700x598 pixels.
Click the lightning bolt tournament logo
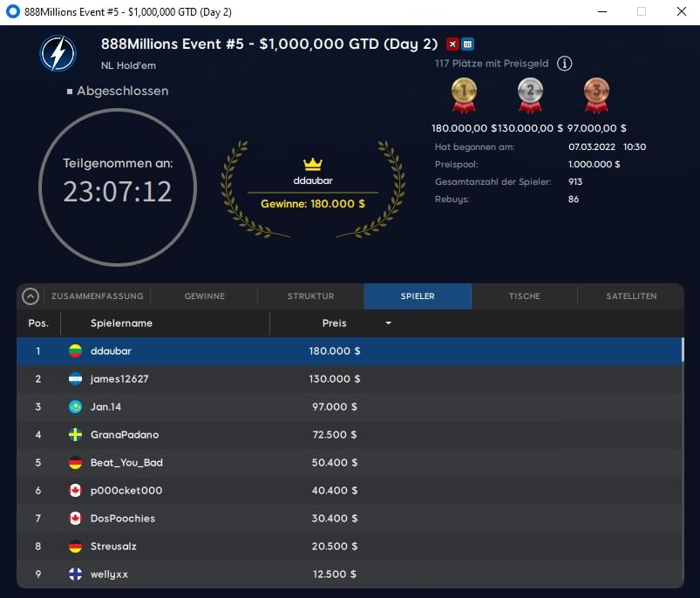point(58,53)
